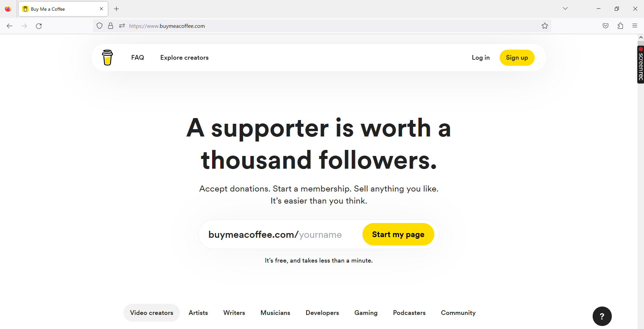Open the site connection security panel

[x=110, y=25]
